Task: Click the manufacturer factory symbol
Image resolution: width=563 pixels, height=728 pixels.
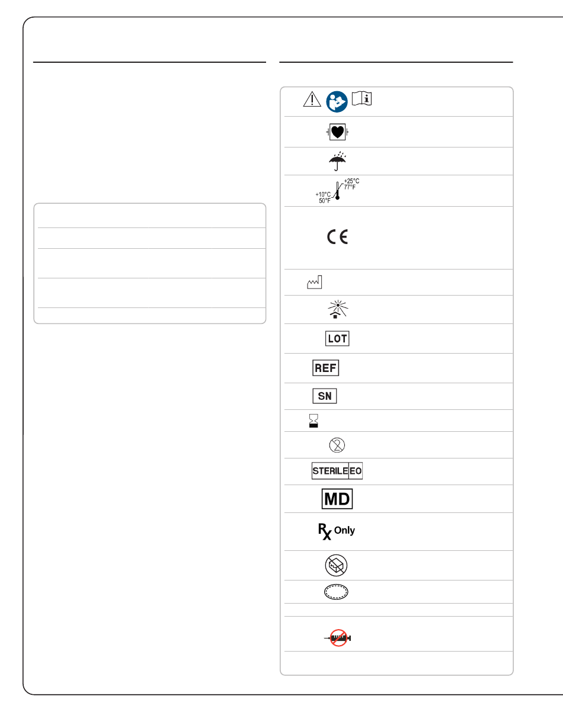Action: pyautogui.click(x=314, y=282)
